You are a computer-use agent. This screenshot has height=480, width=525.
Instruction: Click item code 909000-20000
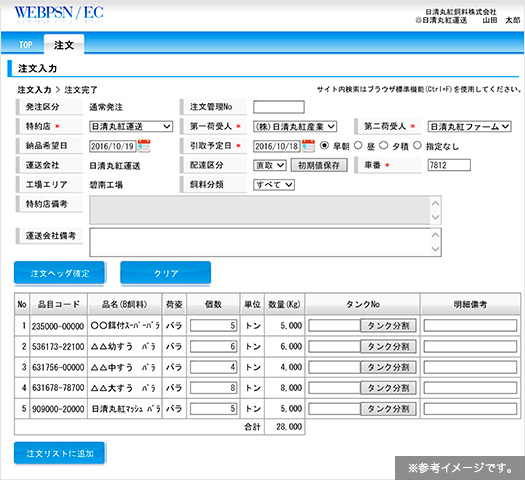[58, 409]
